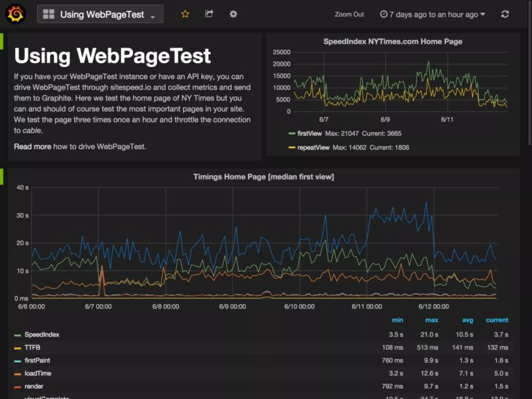
Task: Sort legend by max column header
Action: pyautogui.click(x=431, y=320)
